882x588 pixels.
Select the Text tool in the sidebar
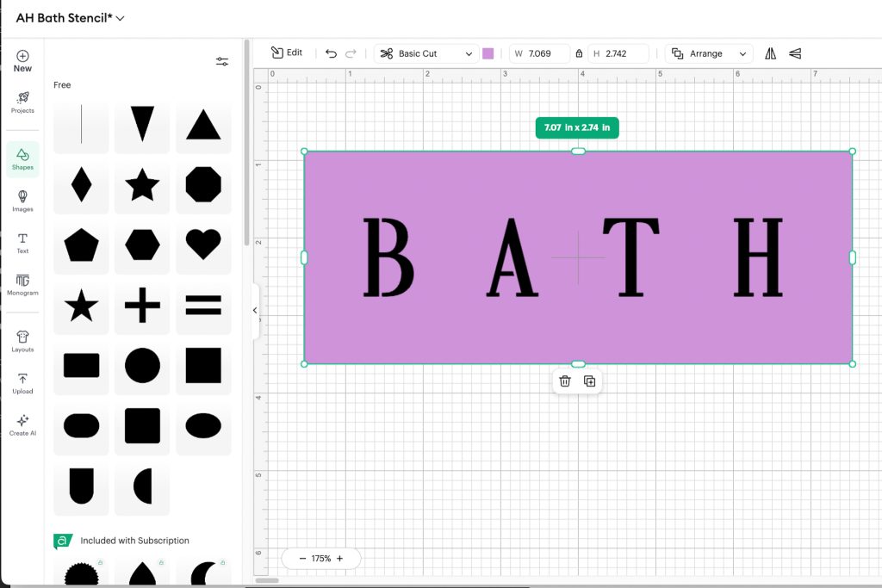pos(22,244)
